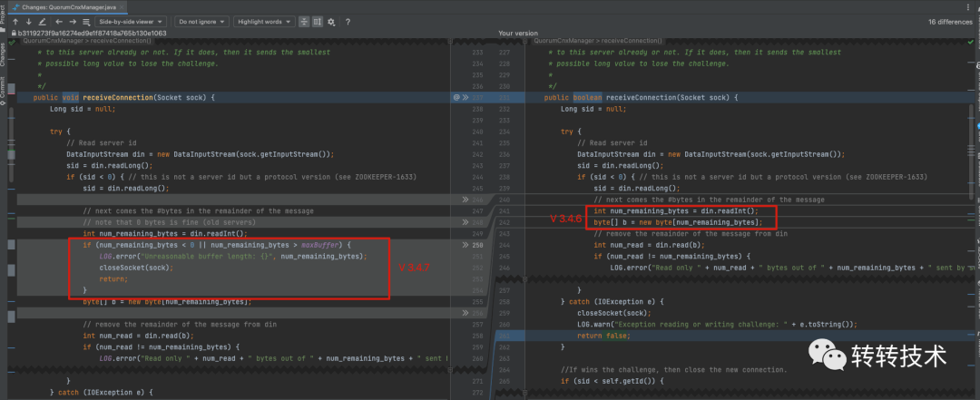Open help question mark icon
The width and height of the screenshot is (980, 400).
pos(348,22)
